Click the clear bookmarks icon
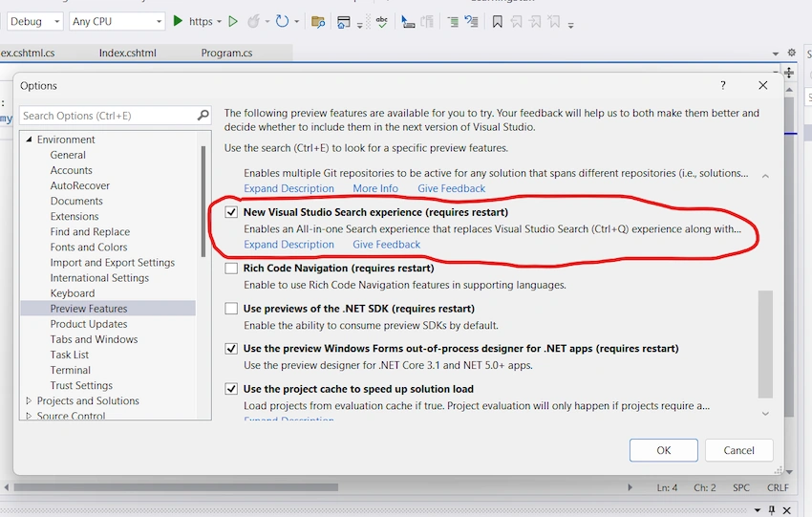The image size is (812, 517). [x=554, y=22]
